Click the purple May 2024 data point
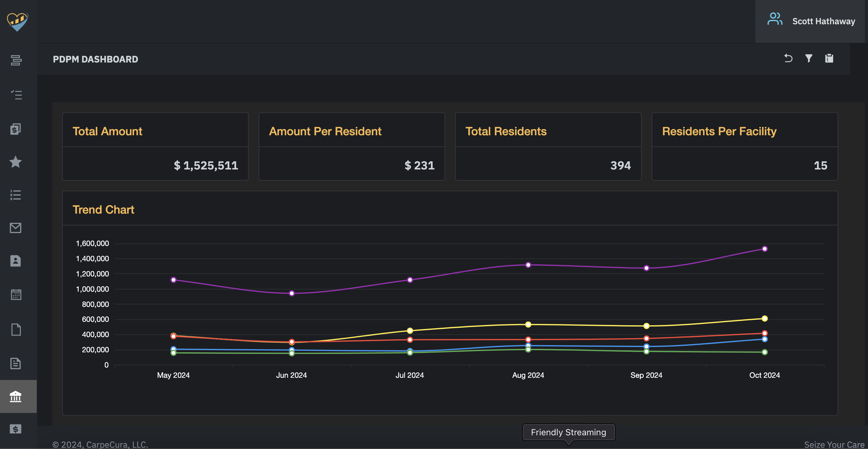The height and width of the screenshot is (449, 868). pos(173,280)
